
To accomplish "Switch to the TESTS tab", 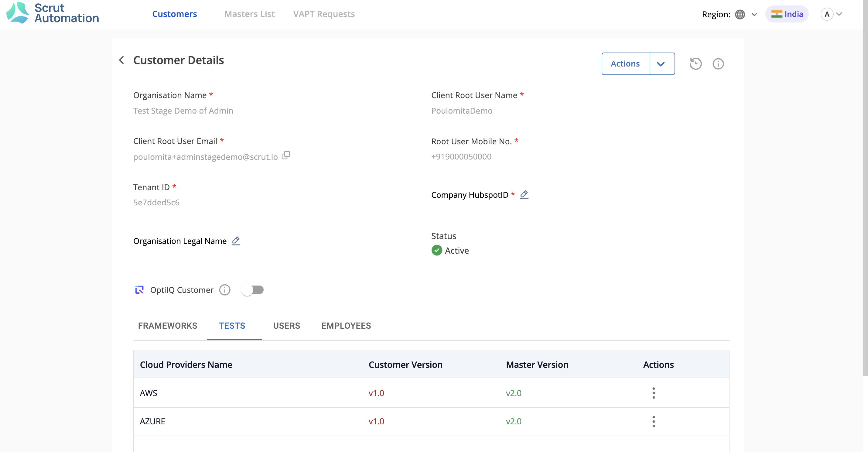I will (232, 326).
